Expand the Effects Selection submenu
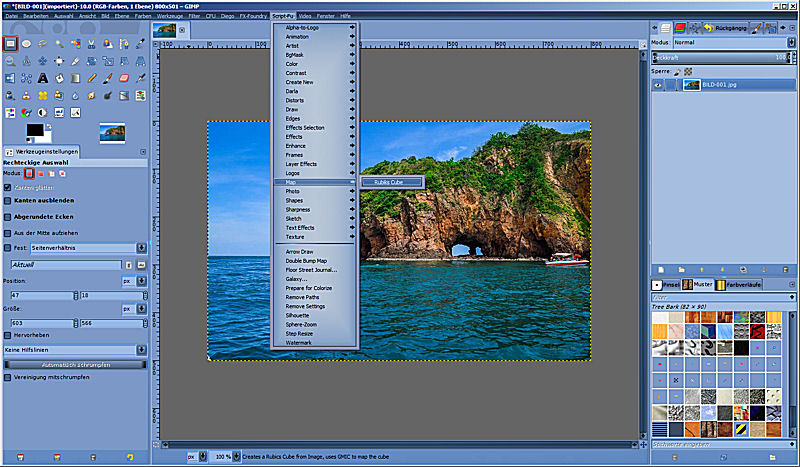The image size is (800, 467). (314, 128)
